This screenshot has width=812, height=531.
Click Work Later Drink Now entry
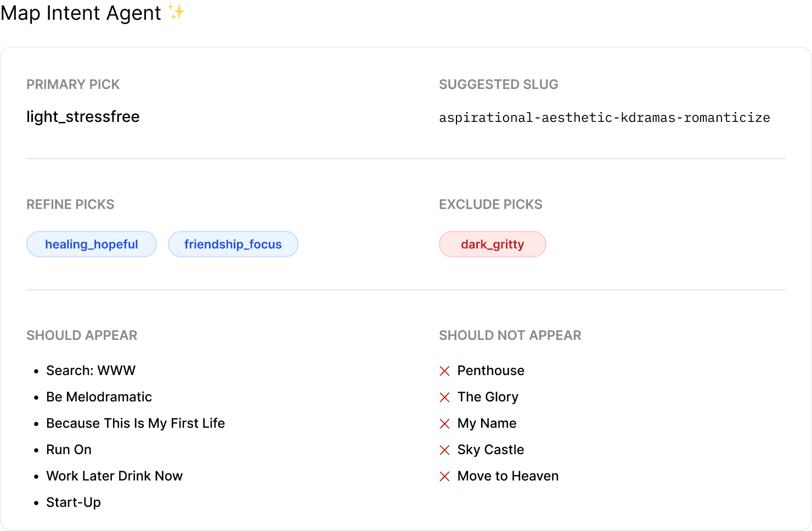(114, 476)
